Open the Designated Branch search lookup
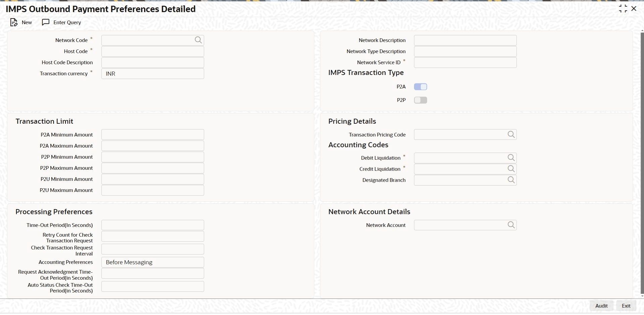The height and width of the screenshot is (315, 644). pos(511,180)
